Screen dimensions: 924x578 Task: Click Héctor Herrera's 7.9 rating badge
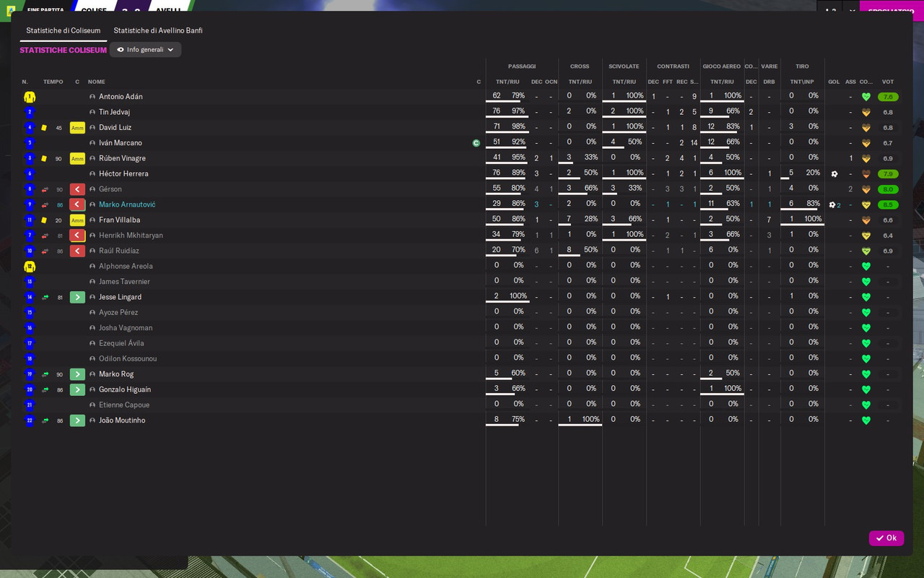tap(888, 174)
